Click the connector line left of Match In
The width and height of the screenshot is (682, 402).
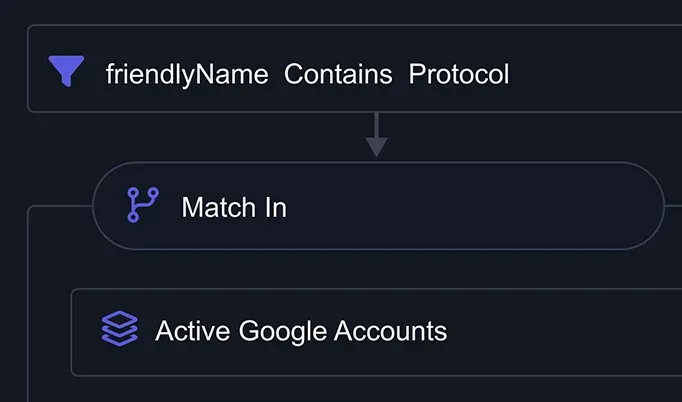[x=60, y=206]
